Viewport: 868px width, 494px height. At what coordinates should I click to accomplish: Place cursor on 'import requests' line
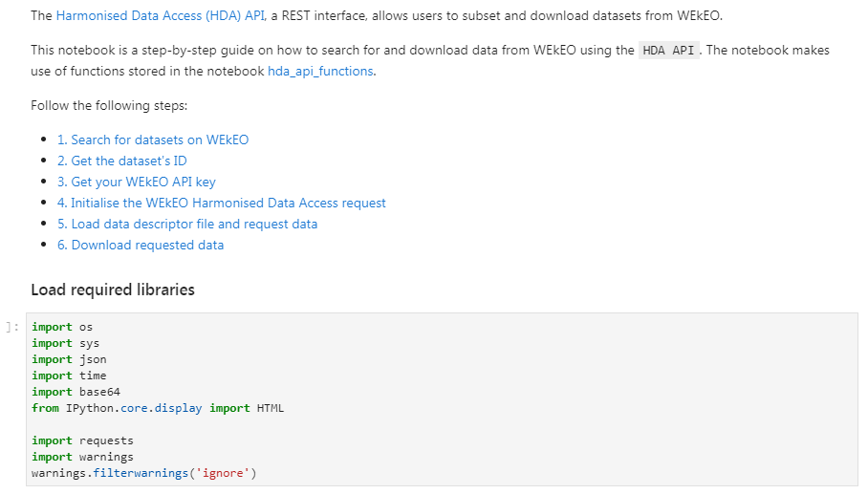tap(82, 440)
